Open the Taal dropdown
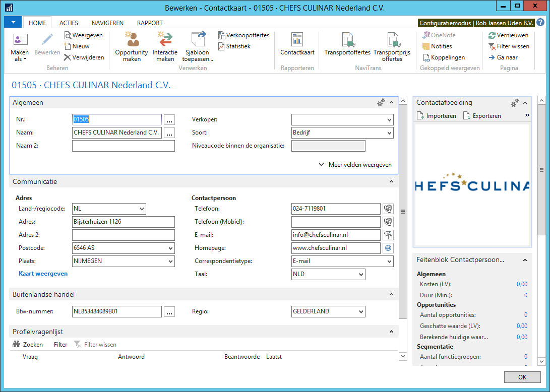 pos(361,274)
